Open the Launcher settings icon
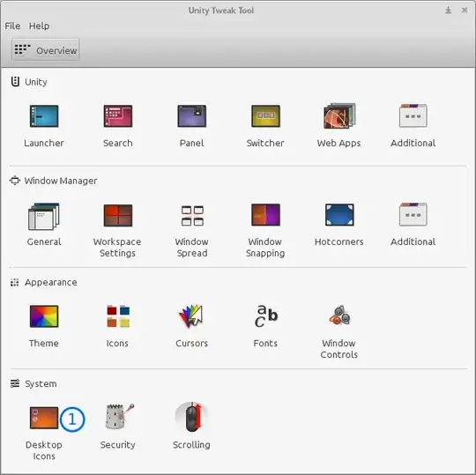476x475 pixels. (x=44, y=116)
